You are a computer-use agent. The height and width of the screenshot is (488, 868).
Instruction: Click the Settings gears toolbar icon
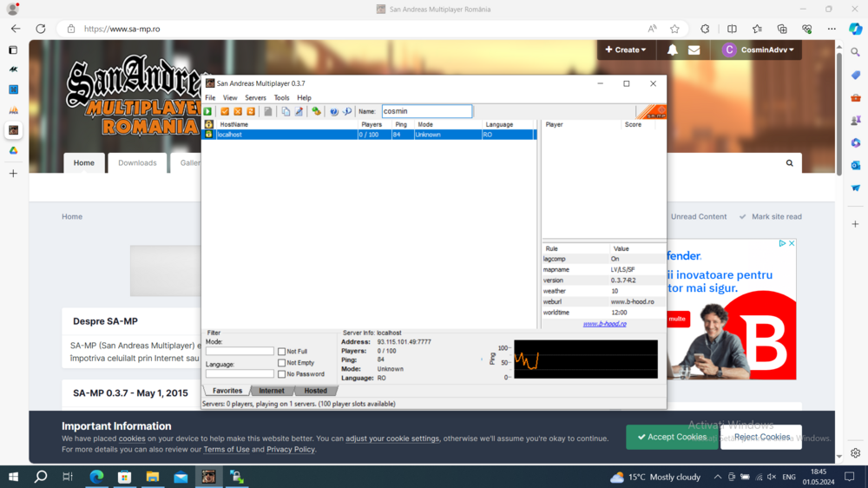coord(316,111)
